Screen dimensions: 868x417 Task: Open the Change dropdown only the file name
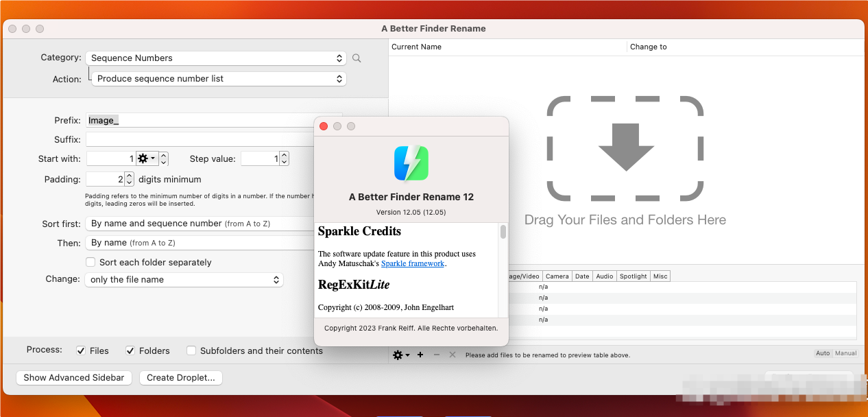pyautogui.click(x=184, y=280)
